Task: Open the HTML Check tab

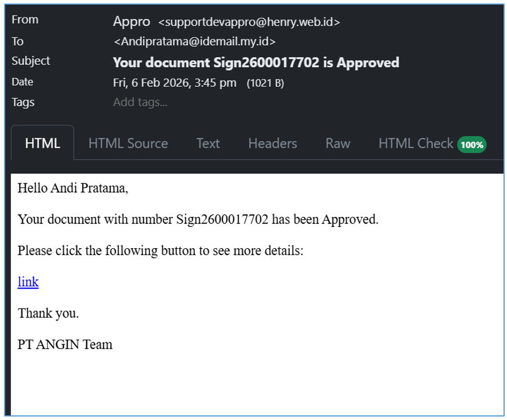Action: pyautogui.click(x=416, y=143)
